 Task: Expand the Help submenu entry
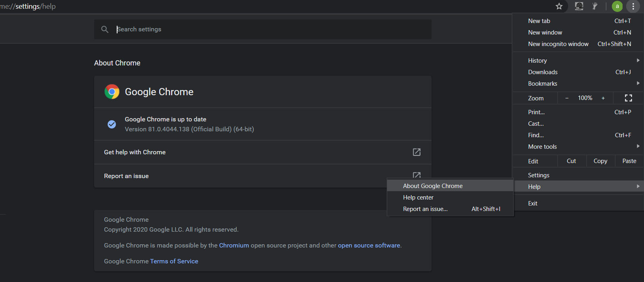click(578, 186)
